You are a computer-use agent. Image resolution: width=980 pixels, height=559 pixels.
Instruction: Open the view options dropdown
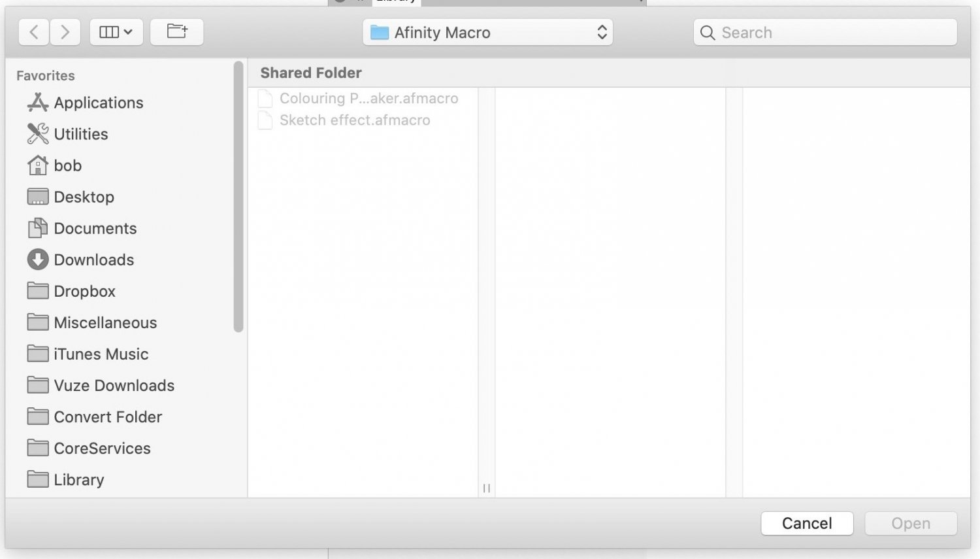[116, 31]
